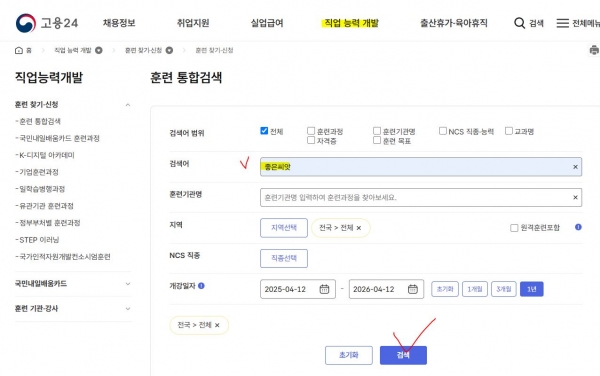Viewport: 600px width, 376px height.
Task: Check the 훈련과정 checkbox
Action: [311, 131]
